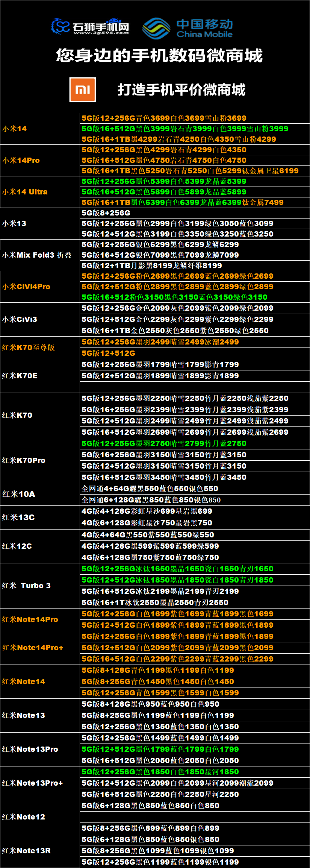
Task: Click row 5G版12+256G黑色1199蓝色1199银色1199
Action: [195, 862]
